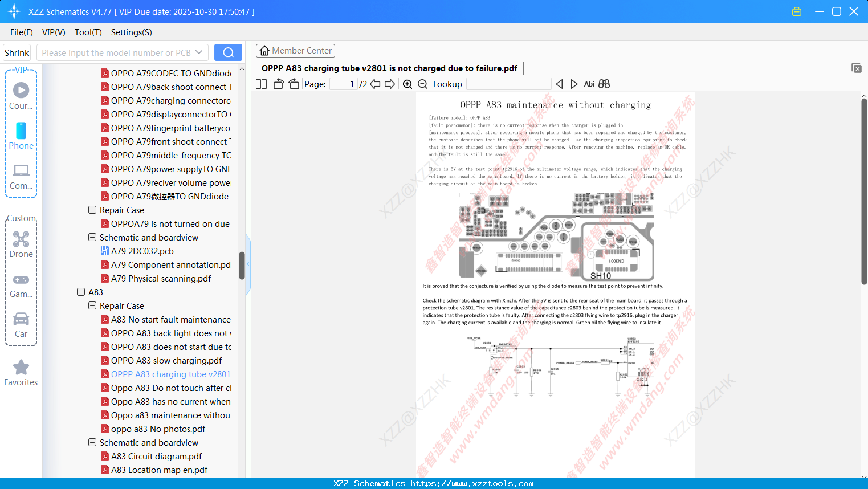Select the highlighted OPPP A83 charging tube v2801 file
868x489 pixels.
(x=166, y=374)
